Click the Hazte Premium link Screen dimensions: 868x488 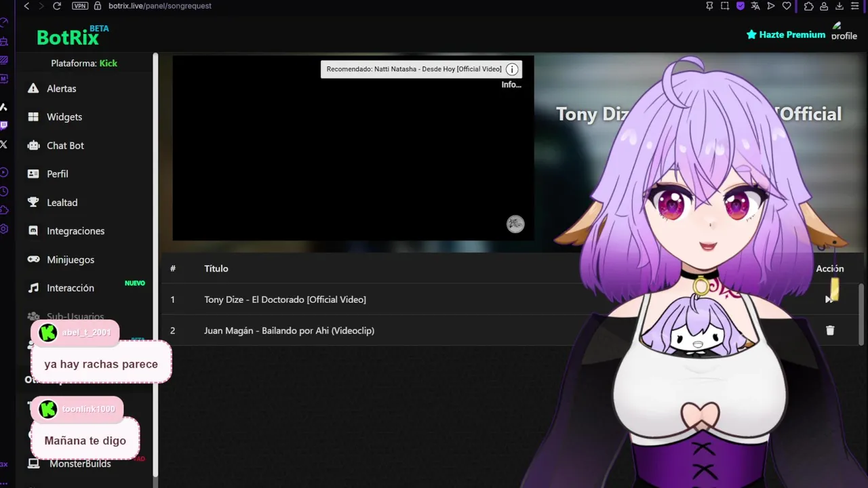[x=785, y=35]
